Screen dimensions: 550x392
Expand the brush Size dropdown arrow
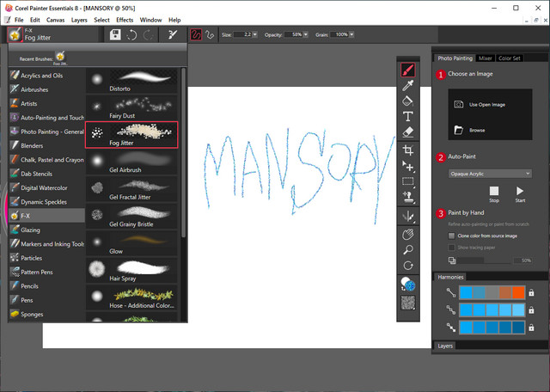coord(256,34)
